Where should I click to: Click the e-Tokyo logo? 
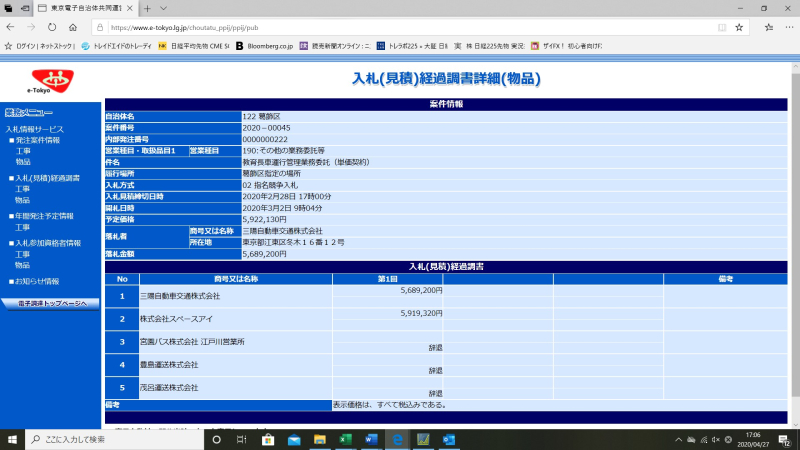(44, 80)
